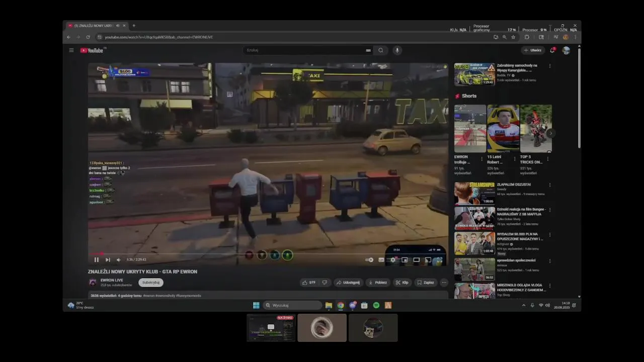Pause the YouTube video
This screenshot has width=644, height=362.
click(x=97, y=260)
